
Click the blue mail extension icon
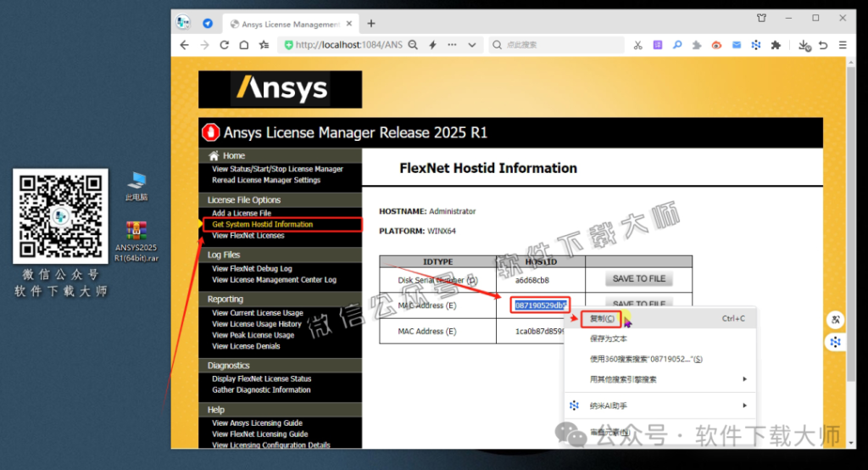[x=737, y=45]
